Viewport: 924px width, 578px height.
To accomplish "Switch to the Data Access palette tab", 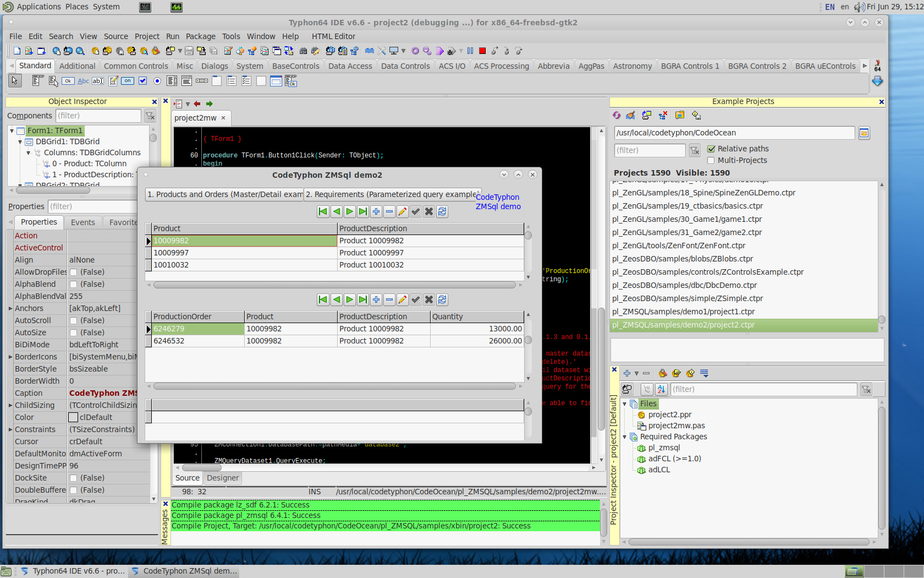I will (350, 66).
